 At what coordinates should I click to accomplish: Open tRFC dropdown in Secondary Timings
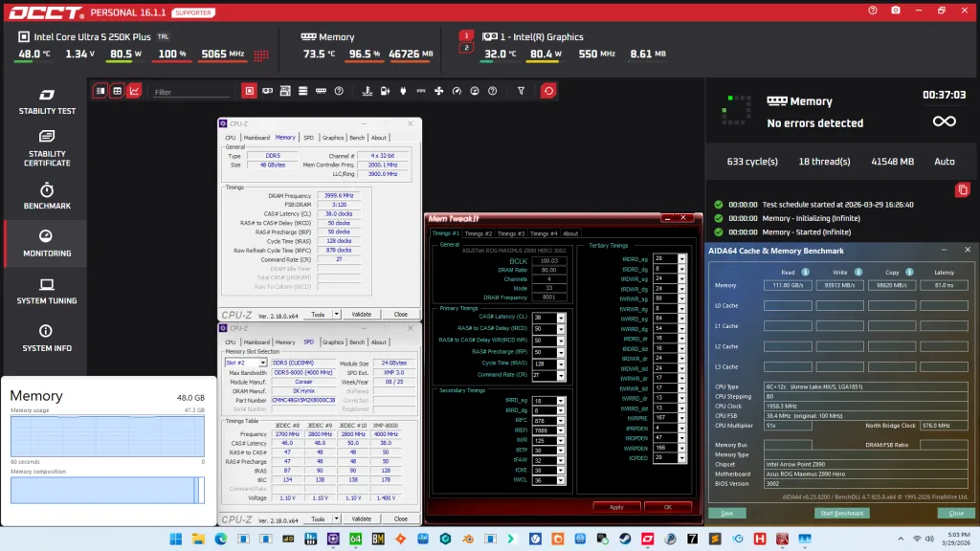561,421
